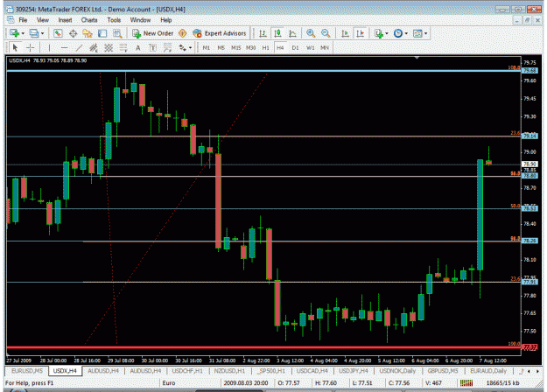Toggle Auto Scroll chart icon
Screen dimensions: 547x392
pos(345,33)
